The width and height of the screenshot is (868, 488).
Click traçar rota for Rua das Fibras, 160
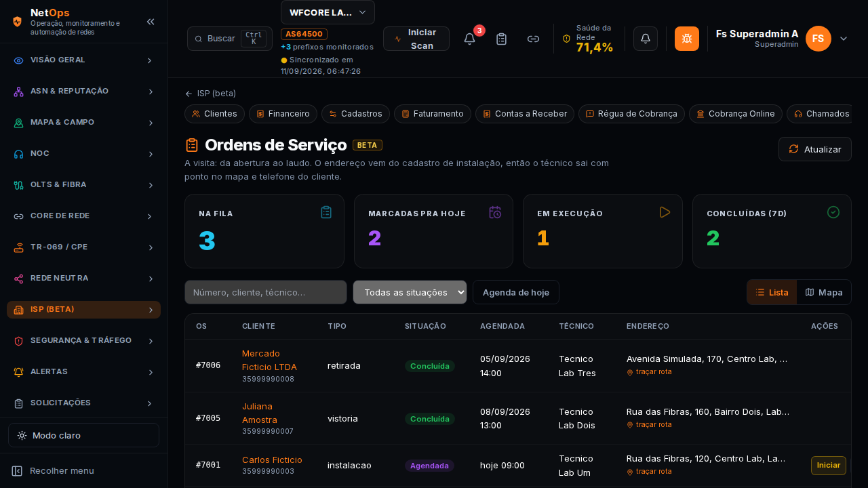tap(649, 425)
